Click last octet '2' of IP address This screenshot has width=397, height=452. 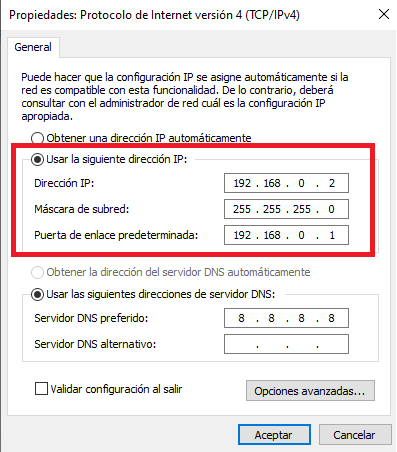[x=332, y=183]
